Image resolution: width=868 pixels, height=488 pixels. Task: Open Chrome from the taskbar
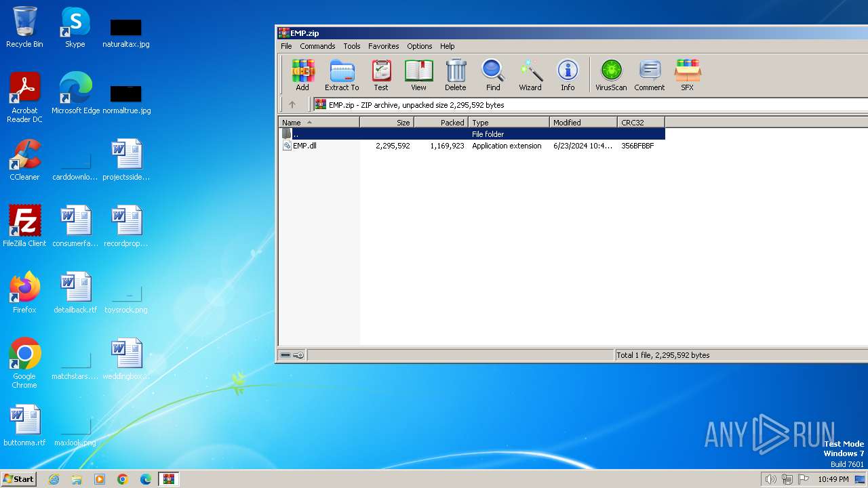[123, 479]
